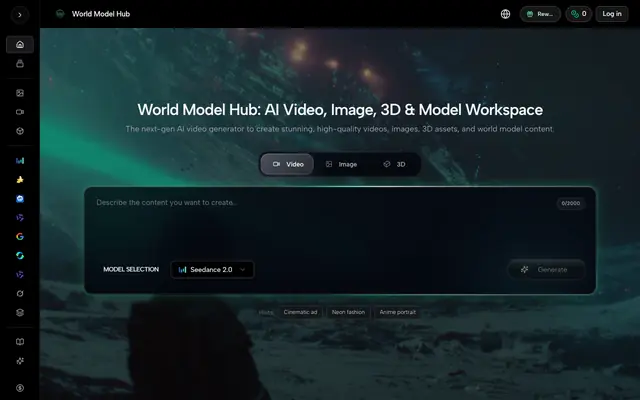Open the 3D cube icon in the sidebar

pos(20,131)
